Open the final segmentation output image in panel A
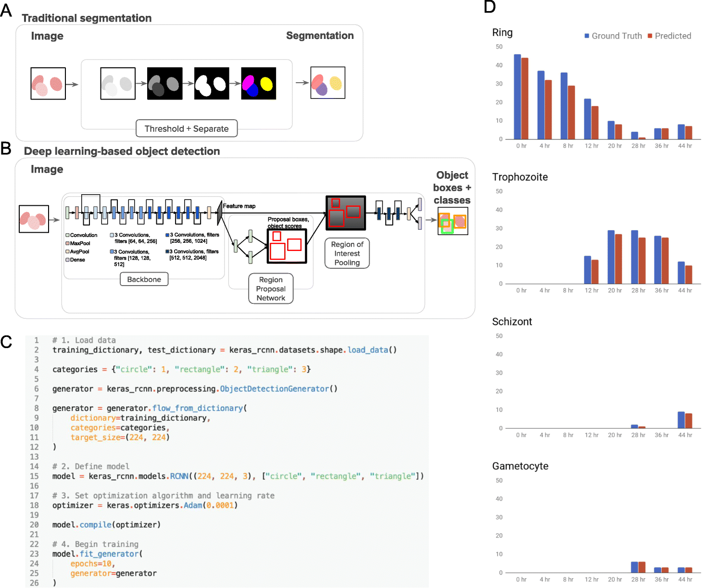 coord(328,83)
